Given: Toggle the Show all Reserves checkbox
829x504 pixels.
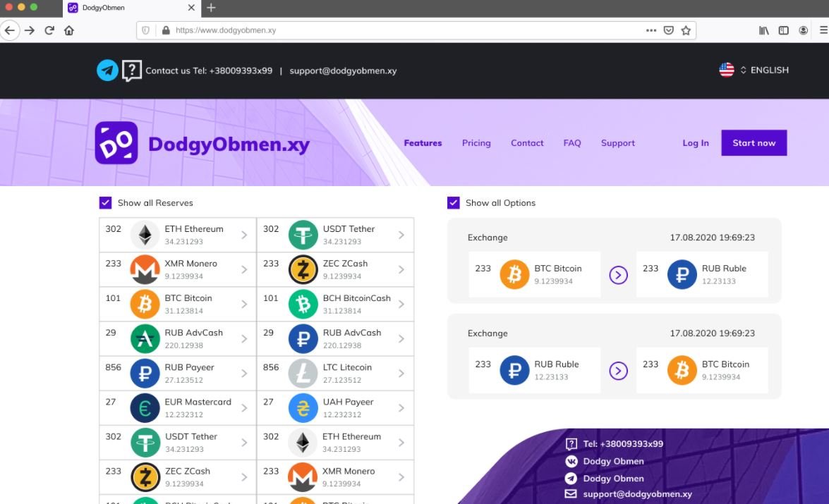Looking at the screenshot, I should click(105, 203).
